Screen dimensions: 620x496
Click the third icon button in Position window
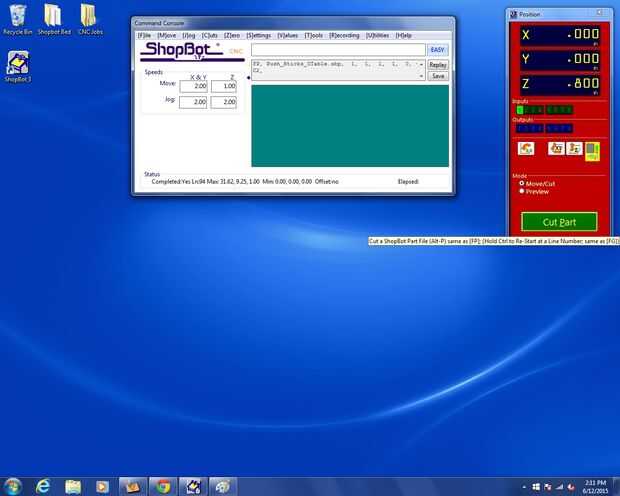574,148
